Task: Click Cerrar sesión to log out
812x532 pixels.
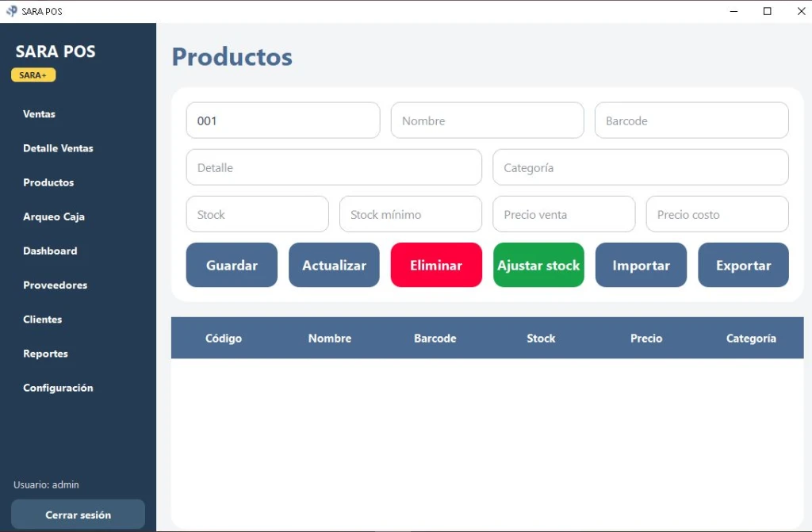Action: pyautogui.click(x=79, y=515)
